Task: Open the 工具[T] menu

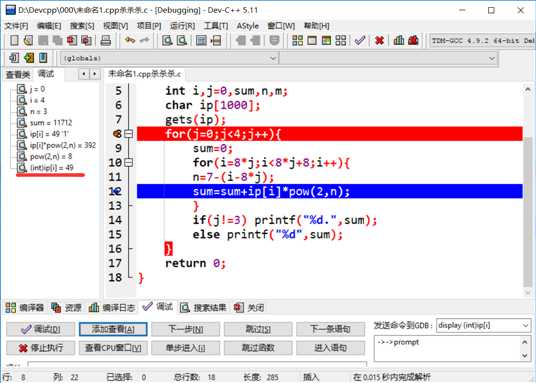Action: 216,26
